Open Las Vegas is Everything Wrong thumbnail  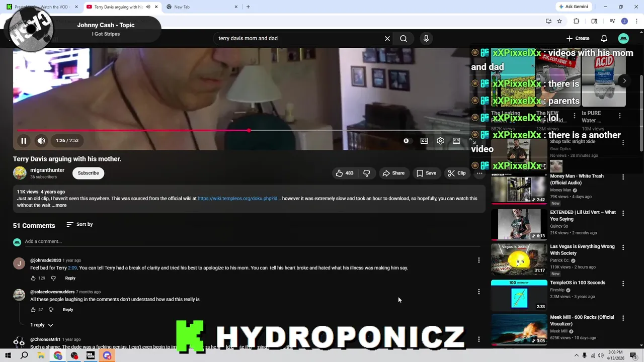coord(519,259)
